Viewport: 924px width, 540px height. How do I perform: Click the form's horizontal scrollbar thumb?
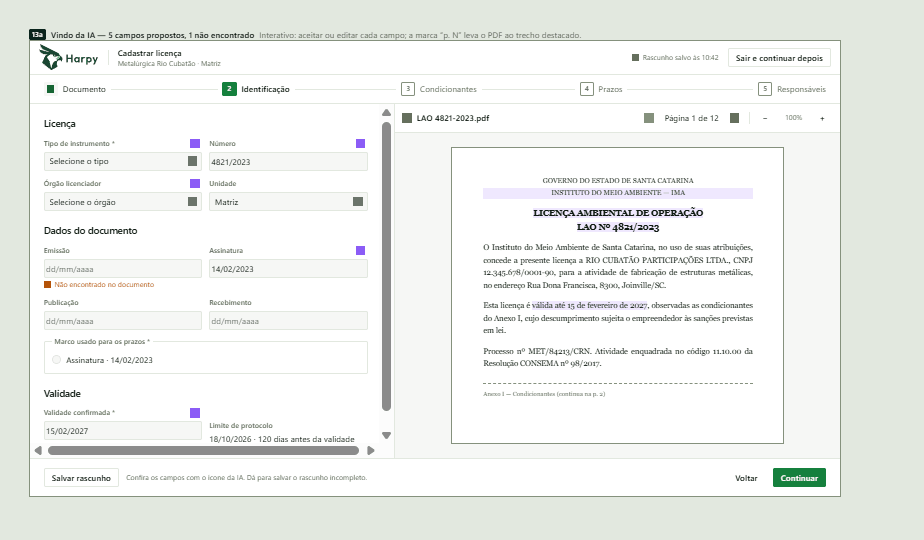(203, 450)
